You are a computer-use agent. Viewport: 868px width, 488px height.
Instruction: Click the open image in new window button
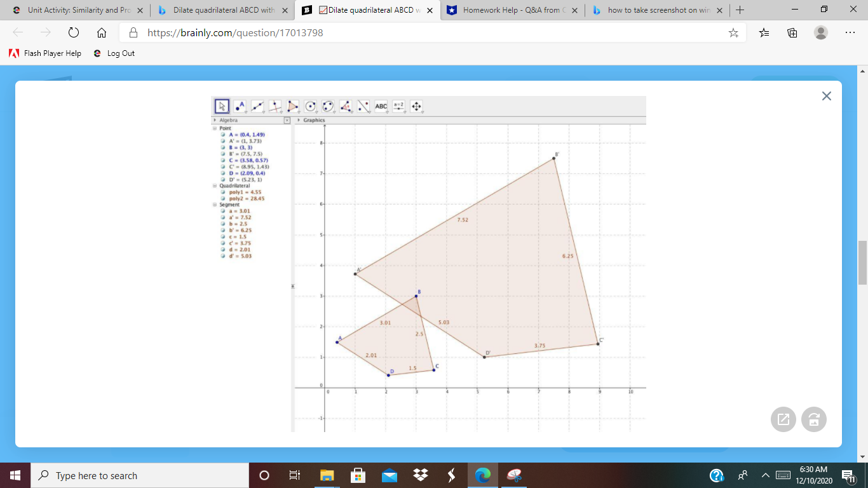click(x=783, y=419)
